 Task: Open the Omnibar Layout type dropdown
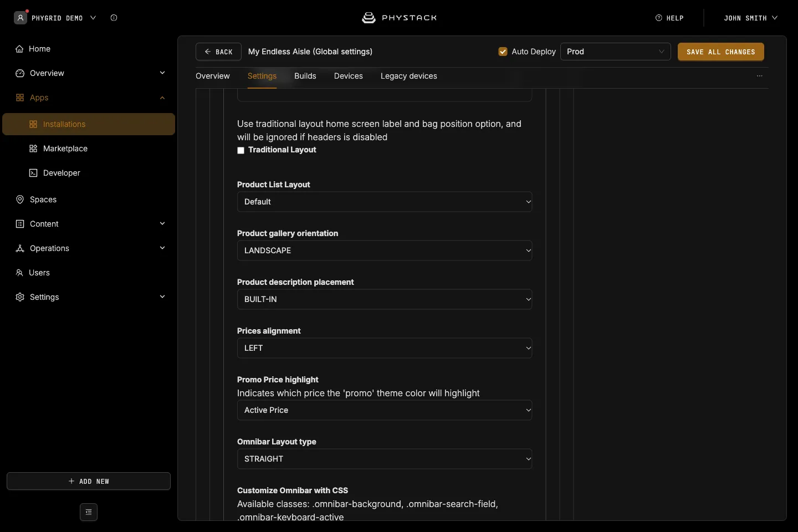coord(385,459)
